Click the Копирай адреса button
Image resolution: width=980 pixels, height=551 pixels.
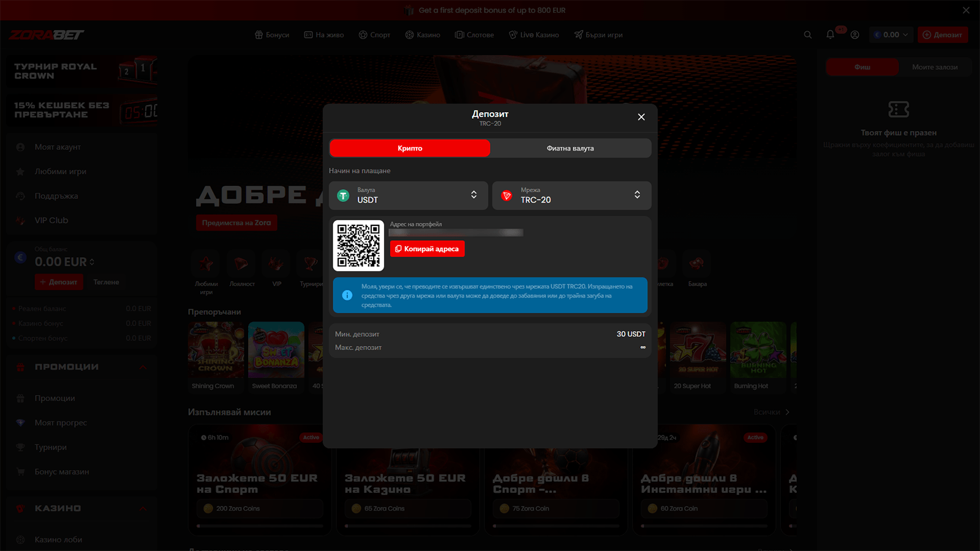click(x=427, y=249)
